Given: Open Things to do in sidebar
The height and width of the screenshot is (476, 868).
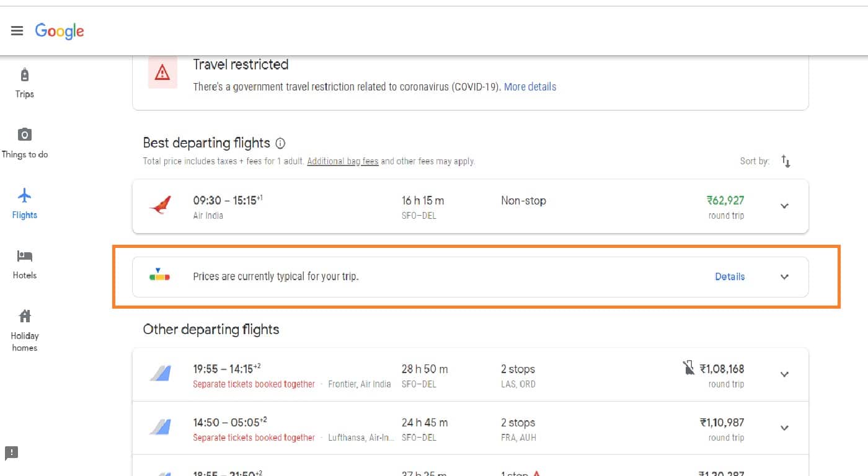Looking at the screenshot, I should coord(25,144).
